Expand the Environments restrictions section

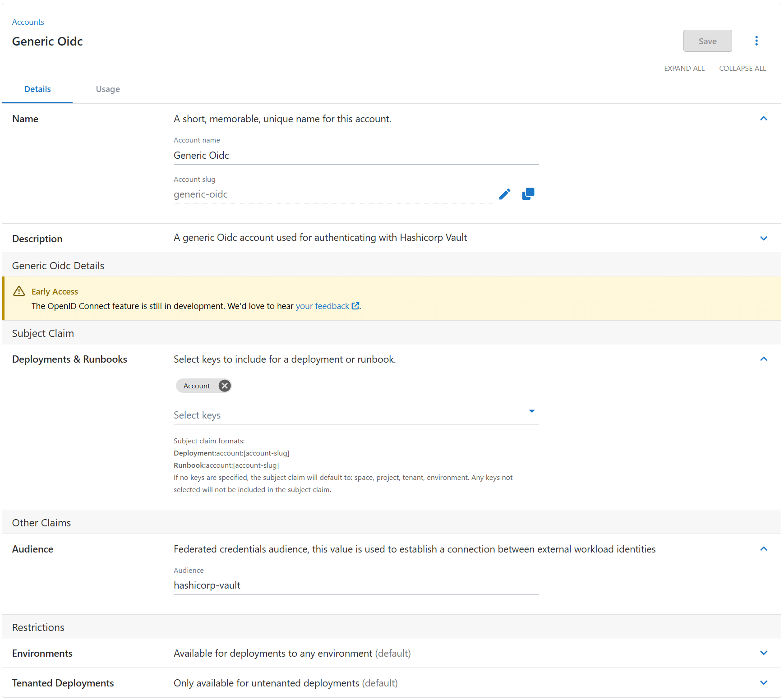[x=764, y=653]
